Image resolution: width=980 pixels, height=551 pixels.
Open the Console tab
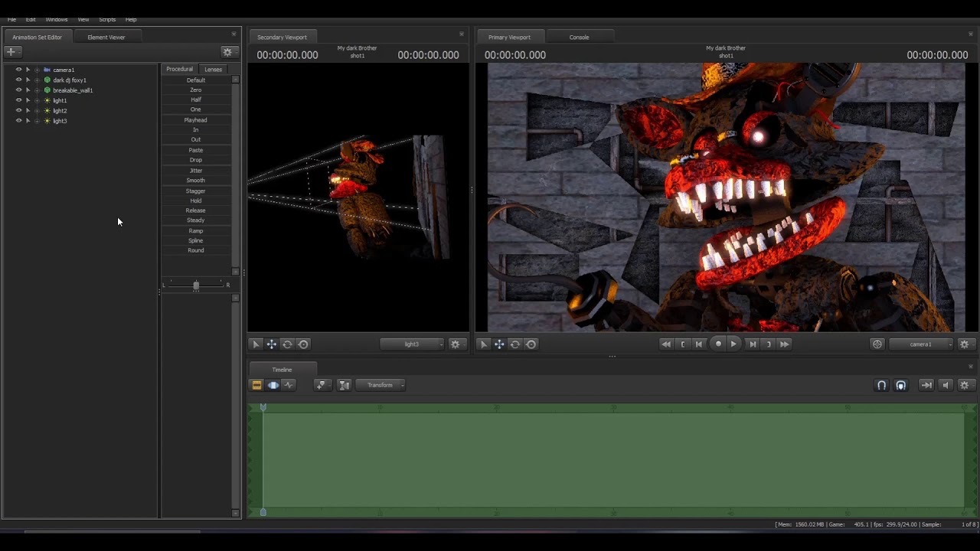(x=579, y=37)
